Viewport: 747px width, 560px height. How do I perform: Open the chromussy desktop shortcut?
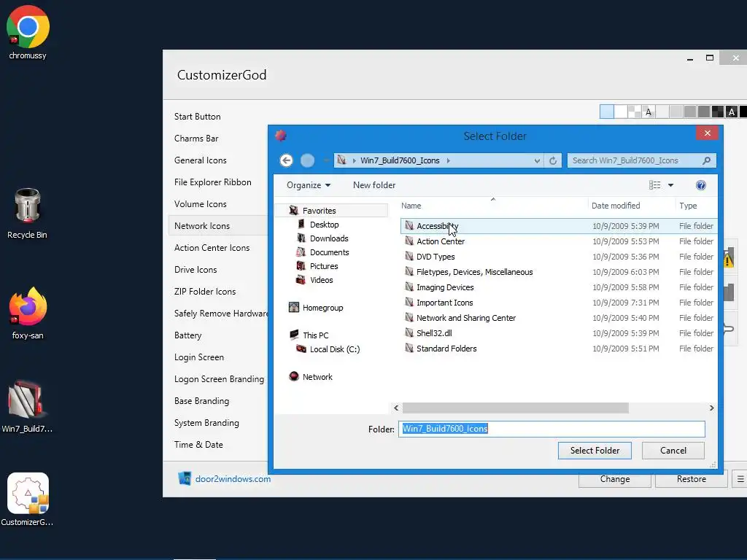pyautogui.click(x=28, y=32)
